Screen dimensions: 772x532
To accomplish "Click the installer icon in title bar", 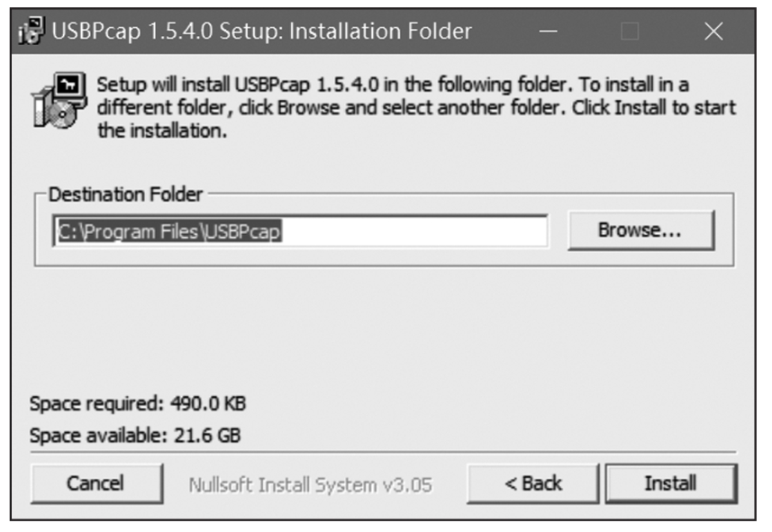I will 31,32.
